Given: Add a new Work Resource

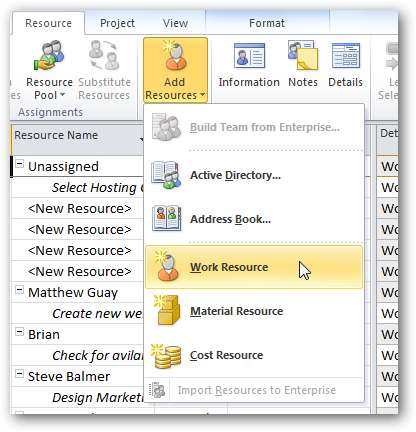Looking at the screenshot, I should tap(254, 267).
